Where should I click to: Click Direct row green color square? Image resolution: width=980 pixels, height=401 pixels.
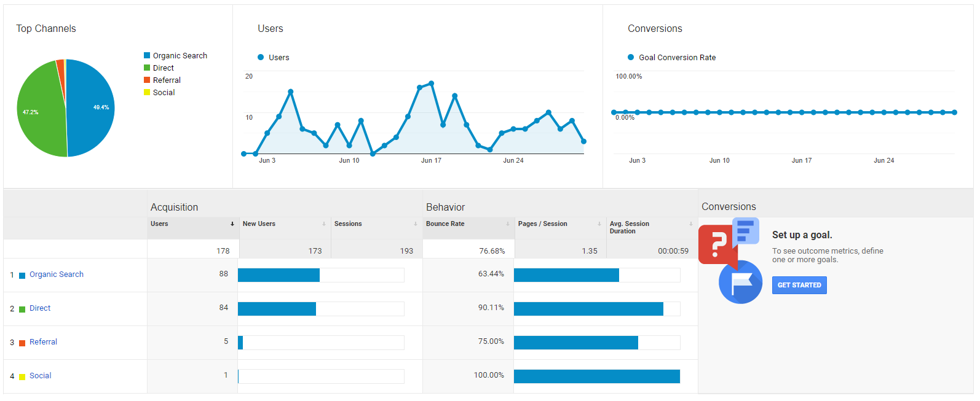coord(22,310)
